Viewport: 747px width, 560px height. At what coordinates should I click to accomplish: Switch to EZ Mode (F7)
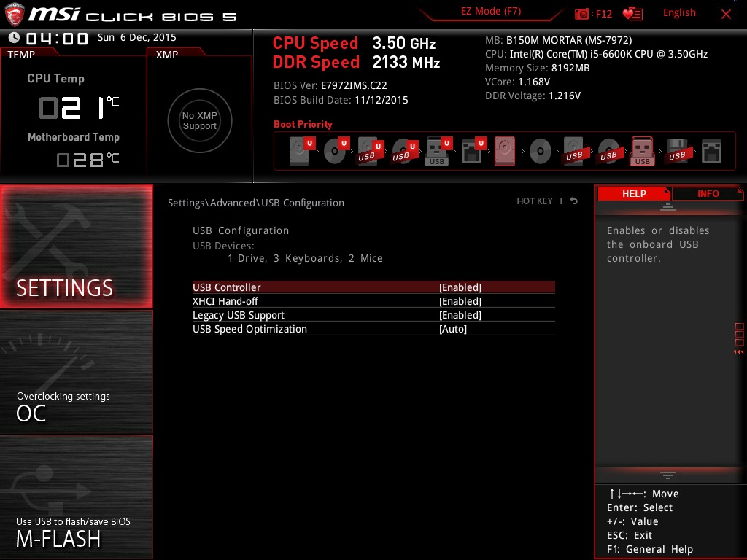point(491,12)
